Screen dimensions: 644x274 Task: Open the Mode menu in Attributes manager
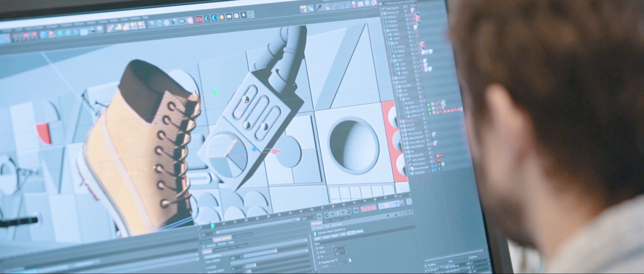point(319,227)
